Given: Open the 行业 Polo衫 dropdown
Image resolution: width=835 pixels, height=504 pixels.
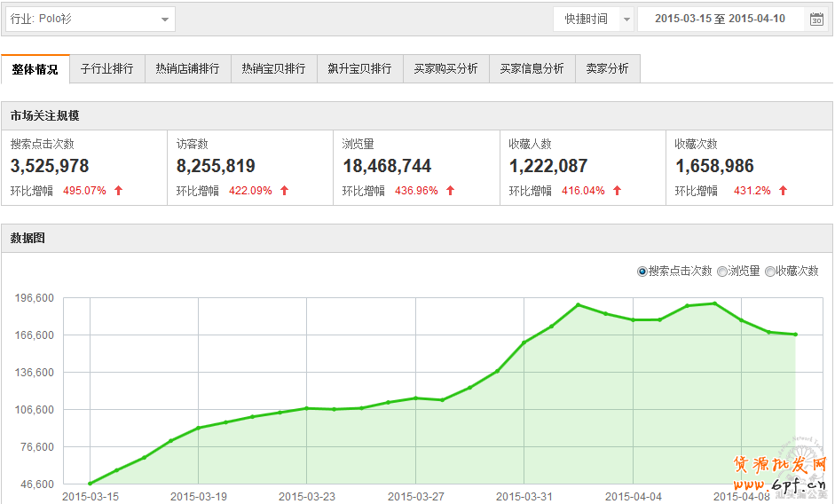Looking at the screenshot, I should pos(91,20).
